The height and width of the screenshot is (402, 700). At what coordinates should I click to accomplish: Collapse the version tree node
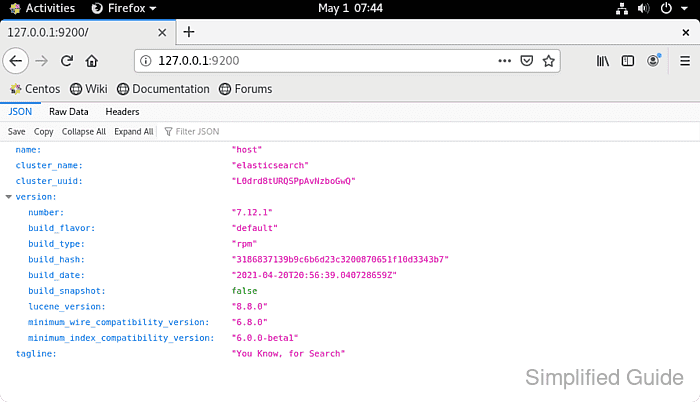9,197
